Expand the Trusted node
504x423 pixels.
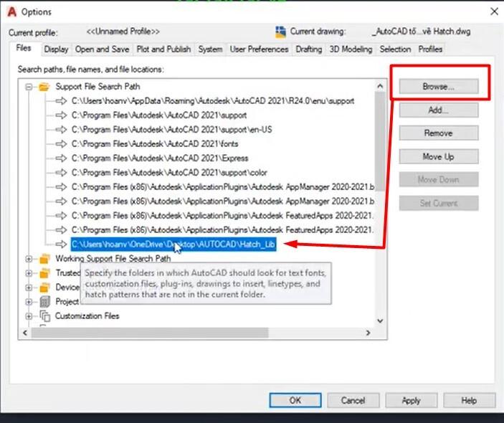[x=29, y=273]
